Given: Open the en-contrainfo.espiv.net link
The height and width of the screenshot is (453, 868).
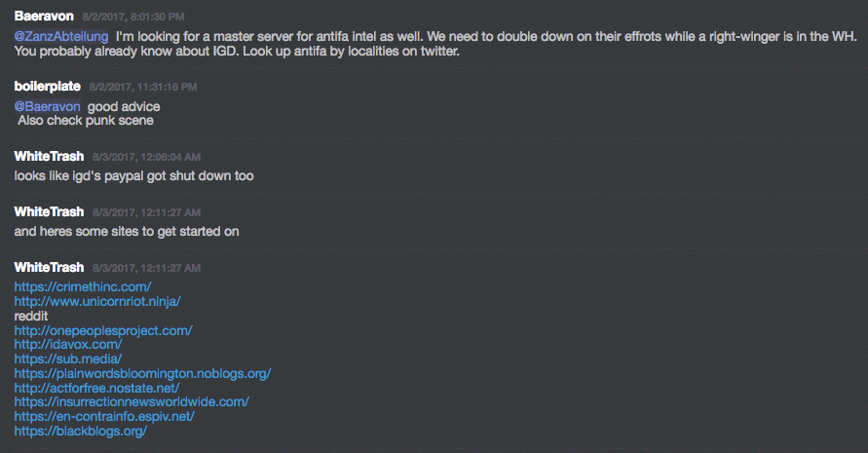Looking at the screenshot, I should (105, 416).
